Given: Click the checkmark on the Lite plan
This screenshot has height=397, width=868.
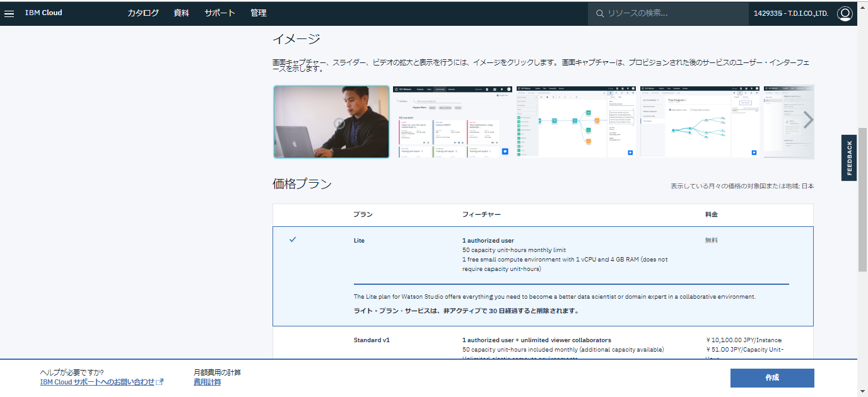Looking at the screenshot, I should (293, 239).
